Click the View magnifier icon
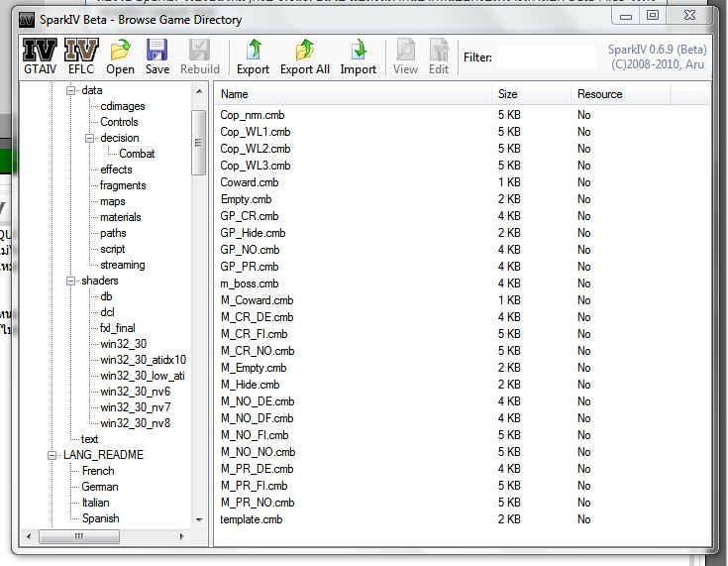The height and width of the screenshot is (566, 728). [405, 50]
